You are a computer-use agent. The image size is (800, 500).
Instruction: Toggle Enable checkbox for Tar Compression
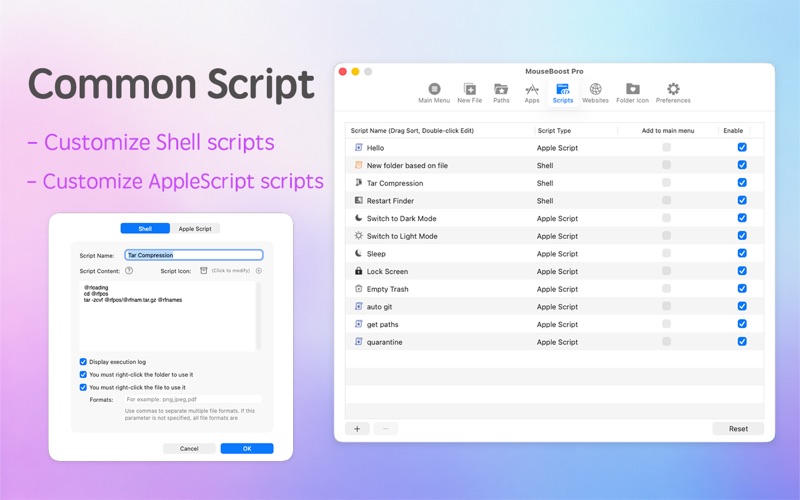point(742,183)
